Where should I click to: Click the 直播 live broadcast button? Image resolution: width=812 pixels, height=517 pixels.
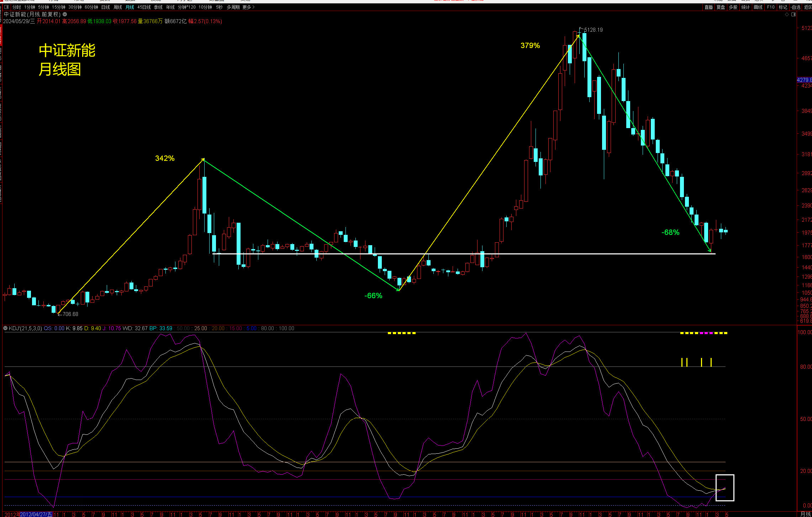point(708,7)
